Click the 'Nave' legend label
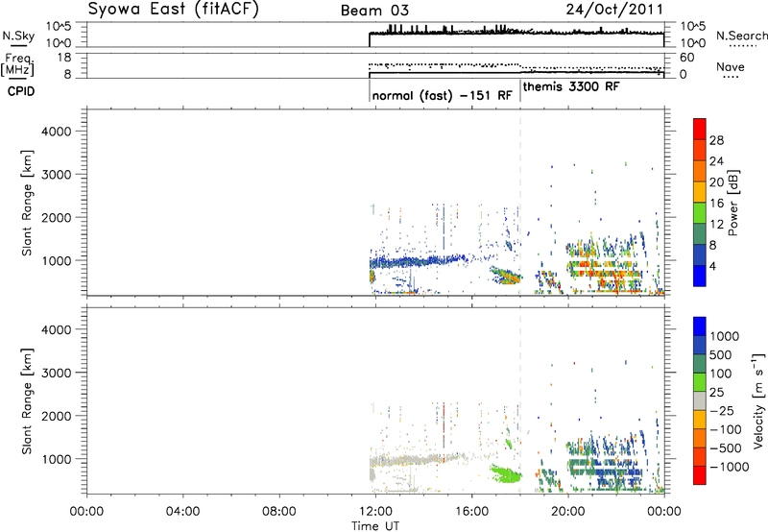 point(730,67)
